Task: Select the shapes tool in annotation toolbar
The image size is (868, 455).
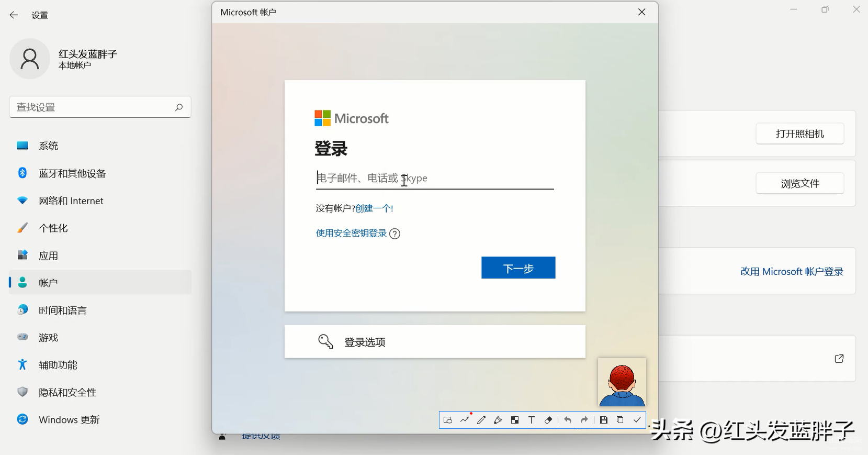Action: point(448,420)
